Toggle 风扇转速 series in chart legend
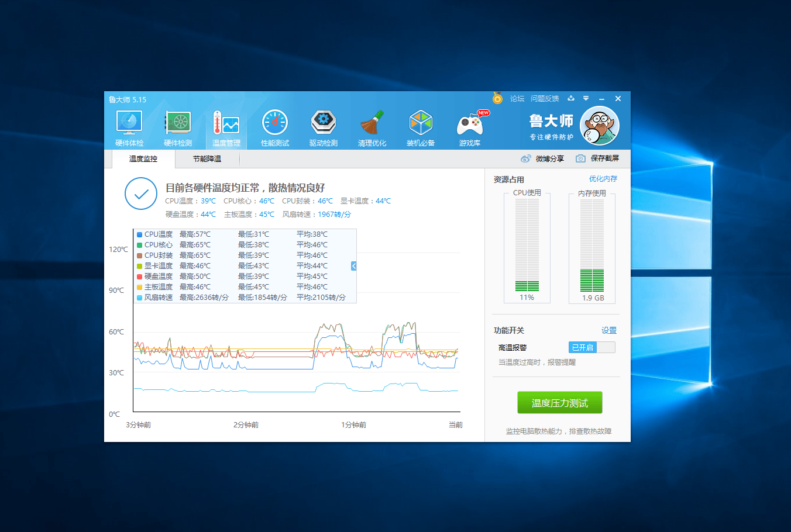Viewport: 791px width, 532px height. [154, 298]
